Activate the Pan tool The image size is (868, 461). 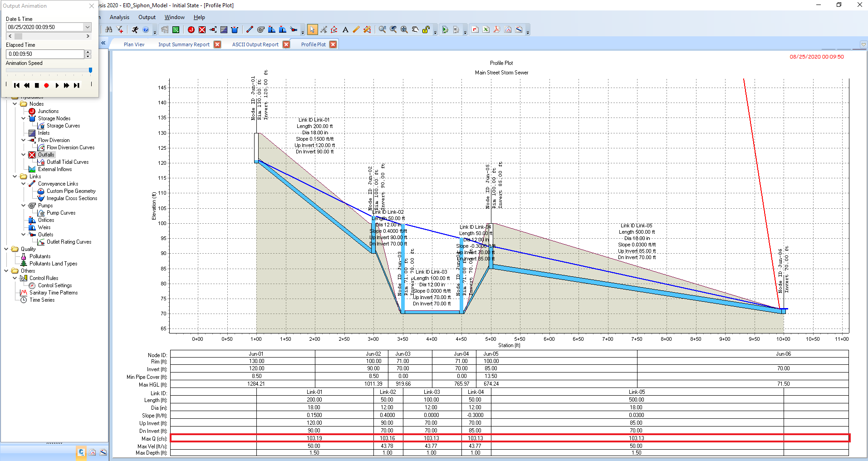(x=415, y=29)
